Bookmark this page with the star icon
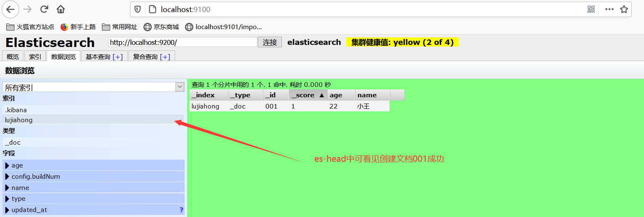The width and height of the screenshot is (644, 217). [x=624, y=9]
